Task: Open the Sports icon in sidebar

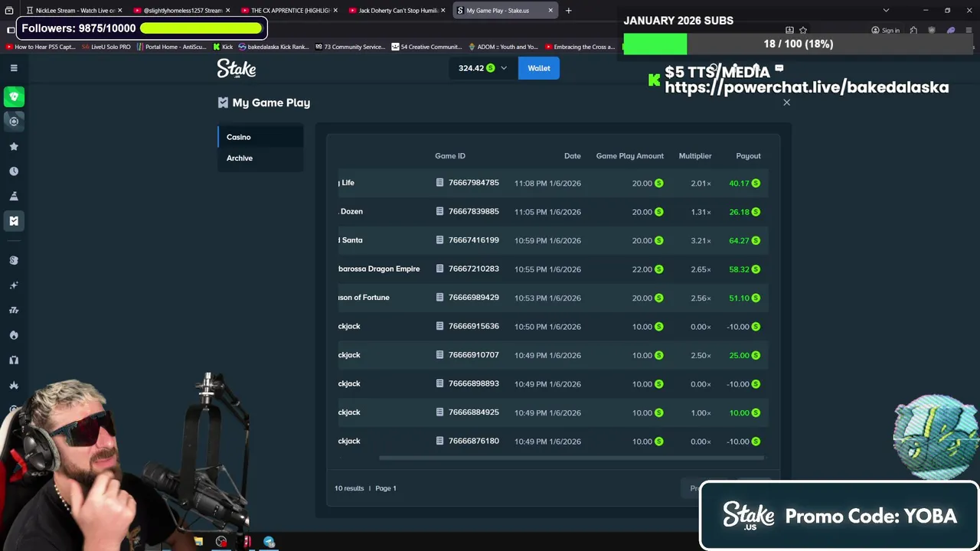Action: coord(14,121)
